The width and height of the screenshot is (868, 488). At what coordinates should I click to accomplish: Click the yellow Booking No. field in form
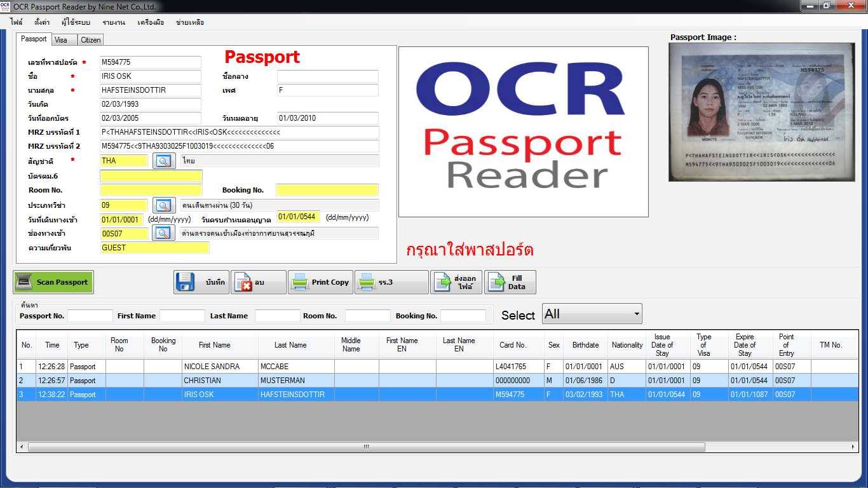tap(327, 190)
